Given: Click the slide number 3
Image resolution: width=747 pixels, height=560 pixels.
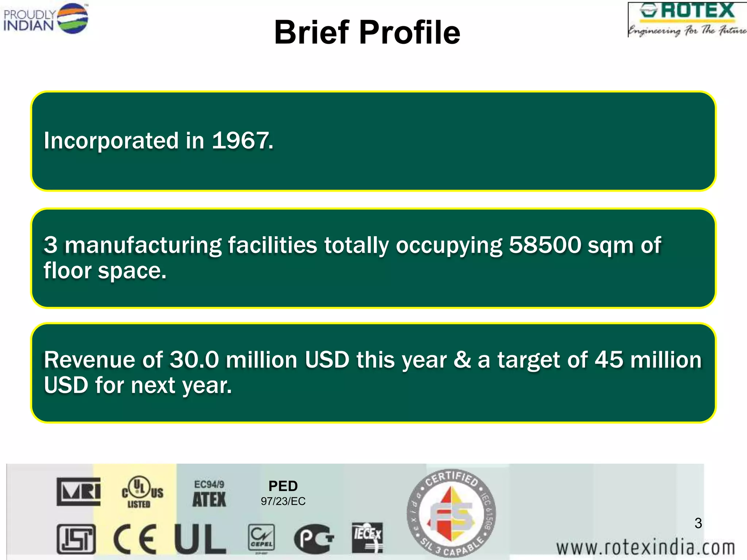Looking at the screenshot, I should point(698,523).
